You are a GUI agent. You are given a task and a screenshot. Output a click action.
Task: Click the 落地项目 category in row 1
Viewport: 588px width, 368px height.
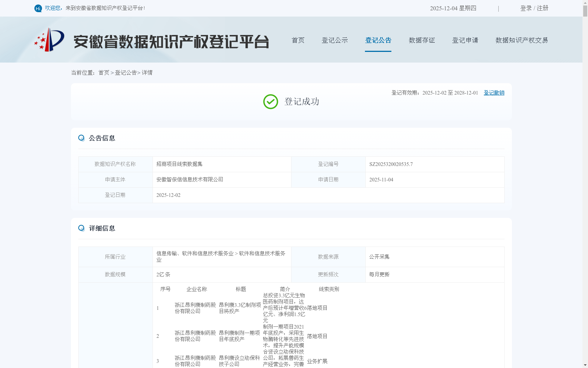pyautogui.click(x=317, y=308)
